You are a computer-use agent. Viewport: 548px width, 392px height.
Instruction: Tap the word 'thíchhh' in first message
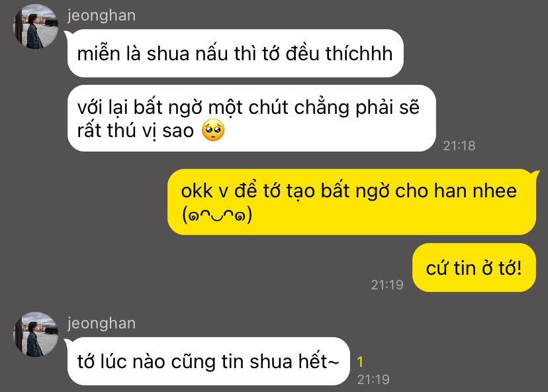point(359,54)
